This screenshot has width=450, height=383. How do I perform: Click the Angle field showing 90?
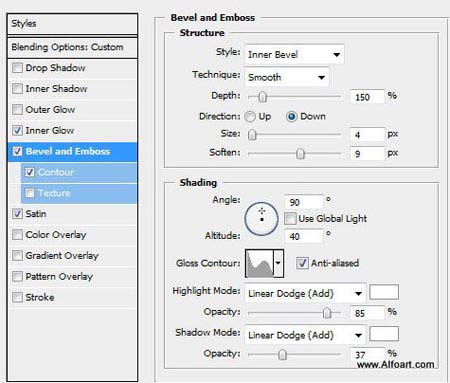304,202
